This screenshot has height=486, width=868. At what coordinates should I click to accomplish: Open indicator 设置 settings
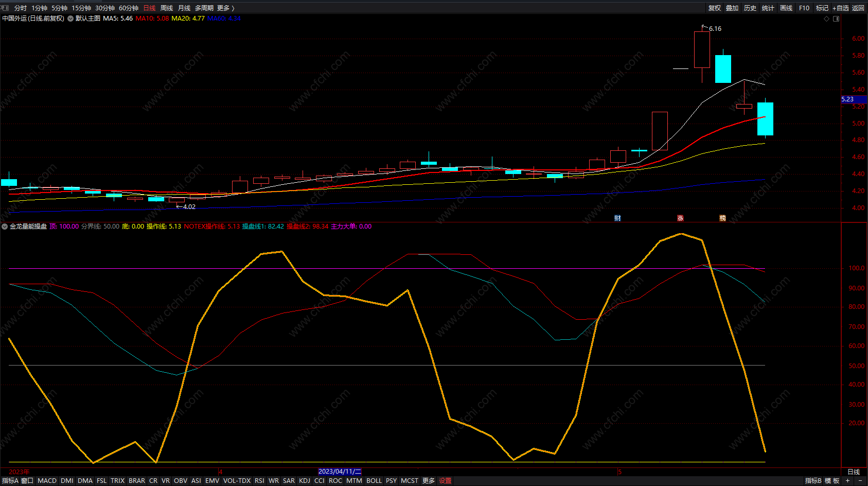(445, 481)
